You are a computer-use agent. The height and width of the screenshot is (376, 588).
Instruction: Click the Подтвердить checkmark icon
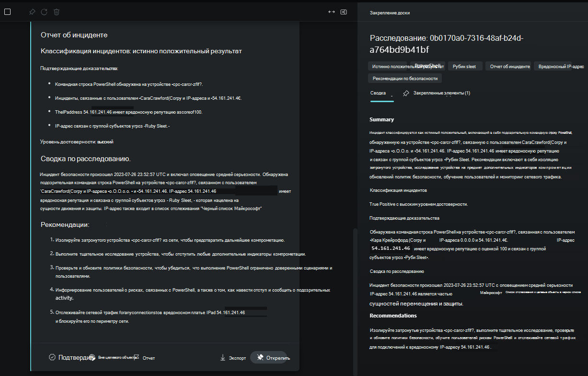52,357
